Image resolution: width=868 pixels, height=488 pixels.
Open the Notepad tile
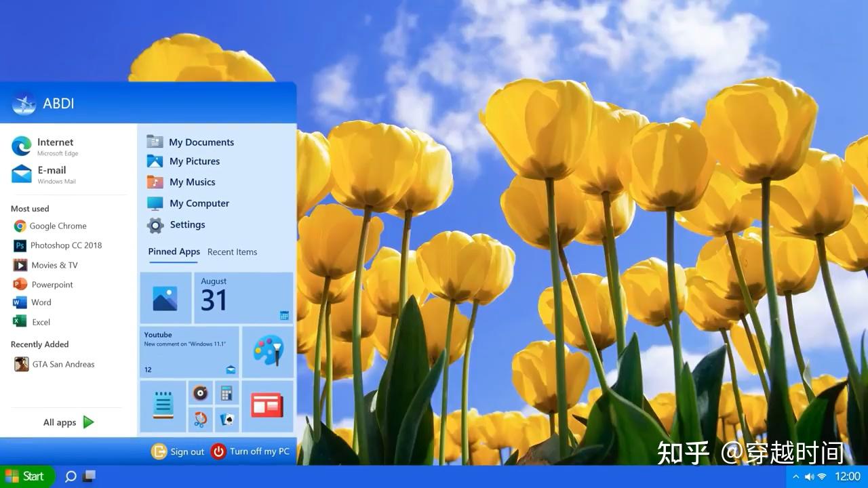point(163,406)
